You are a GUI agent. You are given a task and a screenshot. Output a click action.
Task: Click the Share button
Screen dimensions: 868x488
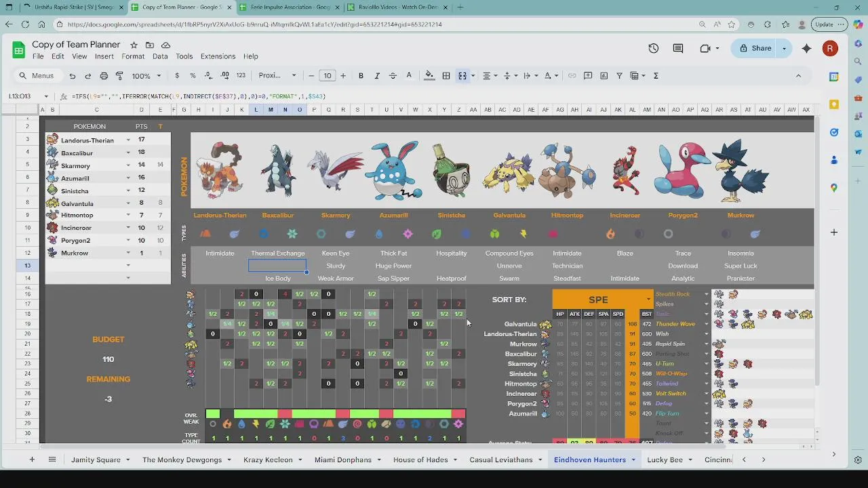[x=755, y=48]
